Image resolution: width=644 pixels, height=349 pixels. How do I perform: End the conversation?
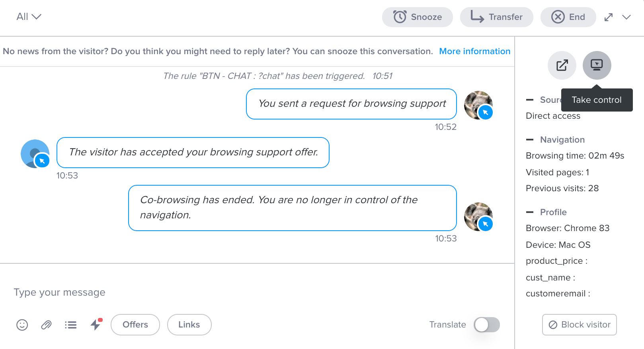tap(568, 17)
